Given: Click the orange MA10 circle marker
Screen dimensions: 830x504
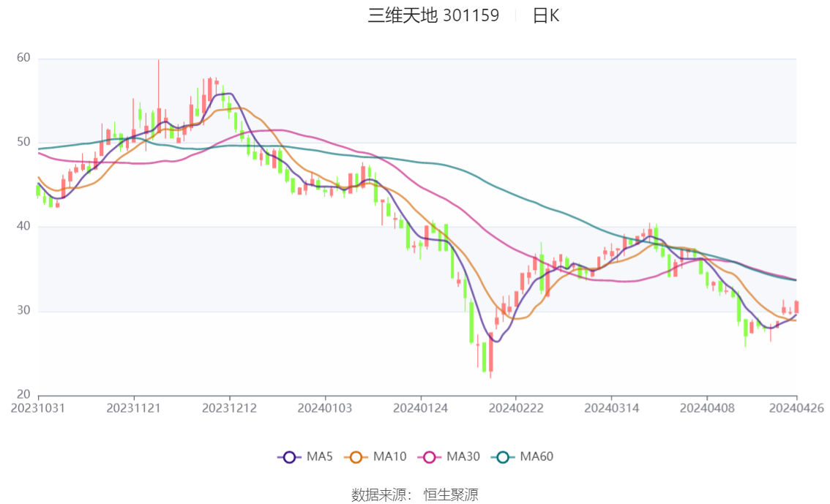Looking at the screenshot, I should (356, 456).
